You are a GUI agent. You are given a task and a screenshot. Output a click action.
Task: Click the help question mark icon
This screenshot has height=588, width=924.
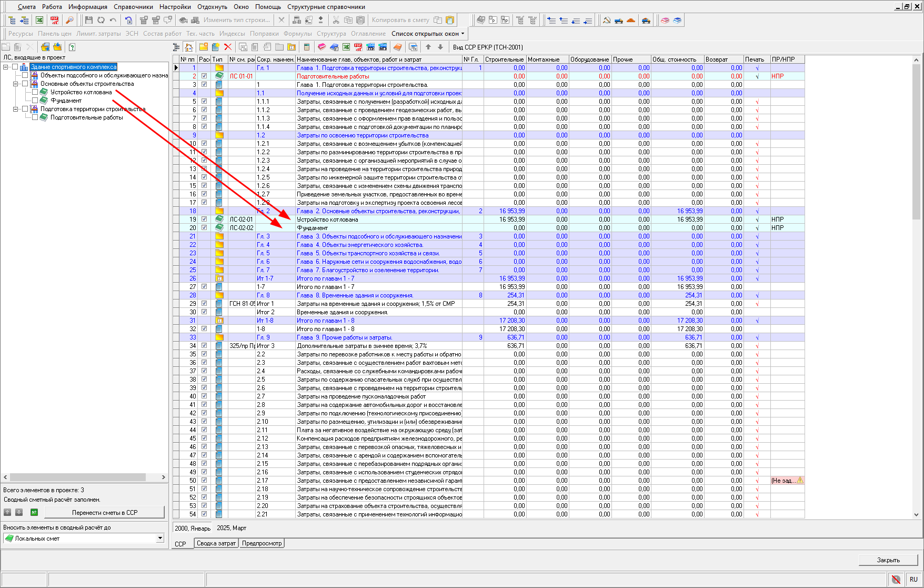coord(72,47)
